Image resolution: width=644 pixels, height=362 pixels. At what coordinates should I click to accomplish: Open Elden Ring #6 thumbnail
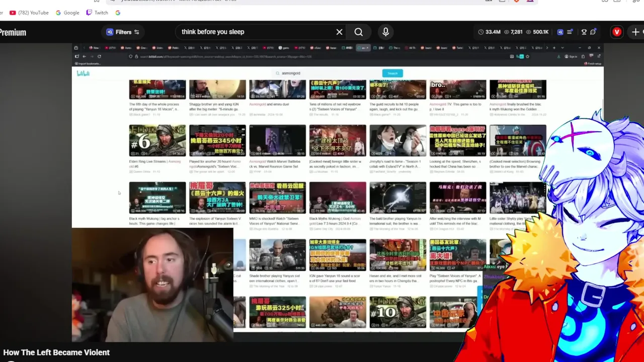(157, 141)
